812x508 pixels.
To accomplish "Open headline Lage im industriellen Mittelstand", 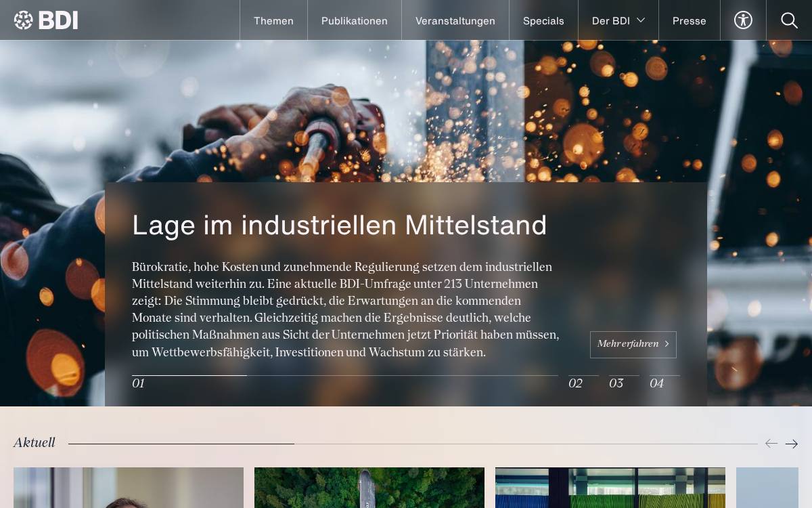I will point(339,225).
